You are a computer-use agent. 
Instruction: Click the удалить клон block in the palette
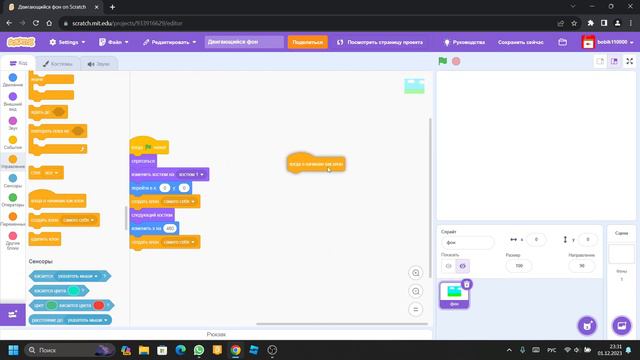(45, 239)
